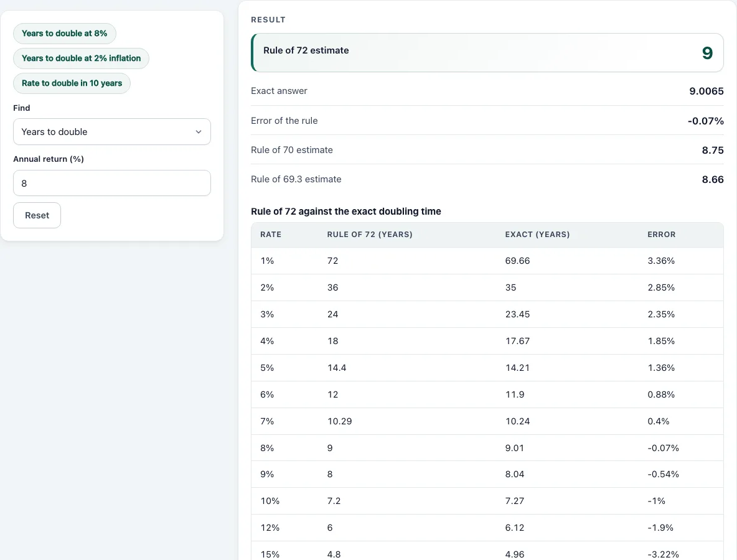Screen dimensions: 737x560
Task: Click the exact value 8.04
Action: (x=514, y=475)
